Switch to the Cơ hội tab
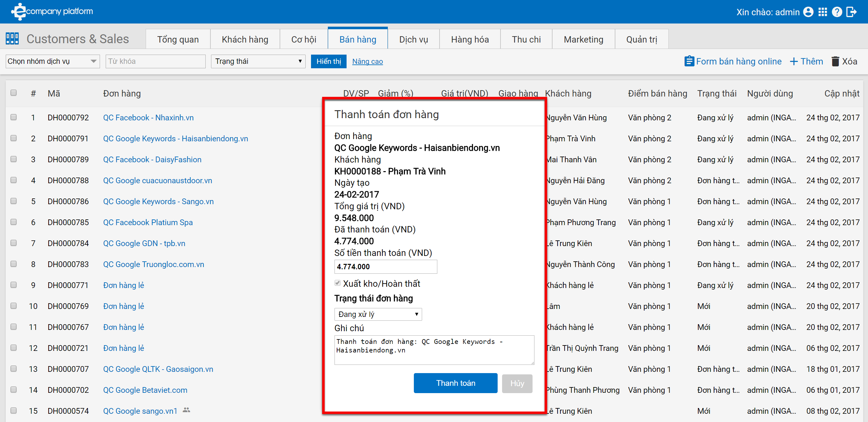 click(304, 39)
